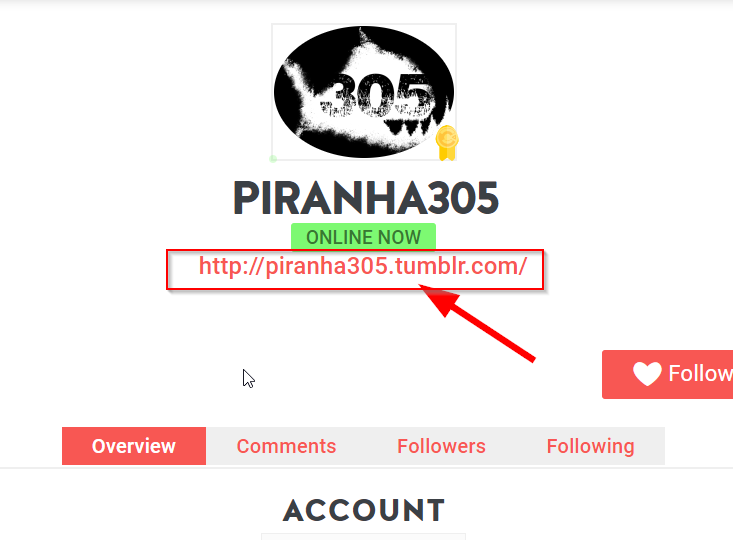Click empty gray tab bar area after Following
The width and height of the screenshot is (733, 540).
pyautogui.click(x=651, y=446)
